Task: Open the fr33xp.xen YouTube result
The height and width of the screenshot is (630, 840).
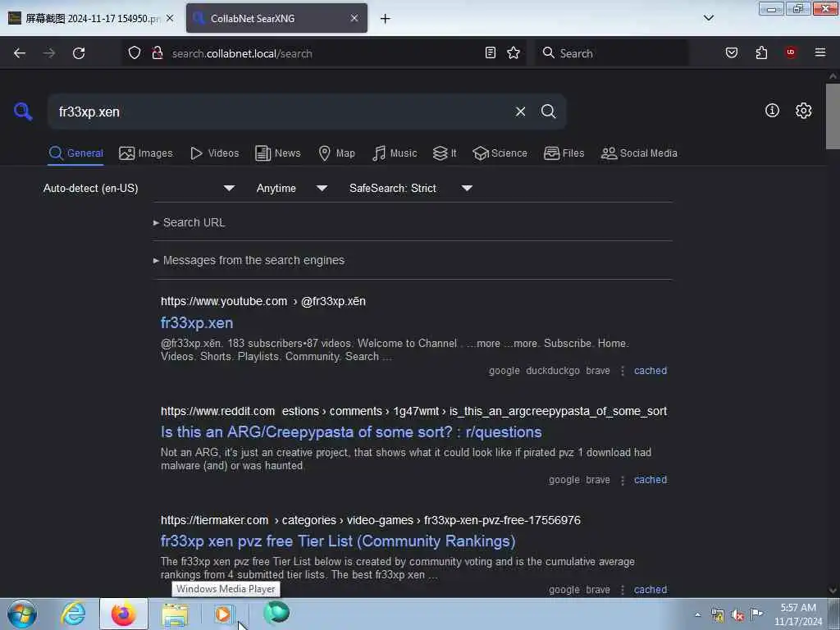Action: click(197, 323)
